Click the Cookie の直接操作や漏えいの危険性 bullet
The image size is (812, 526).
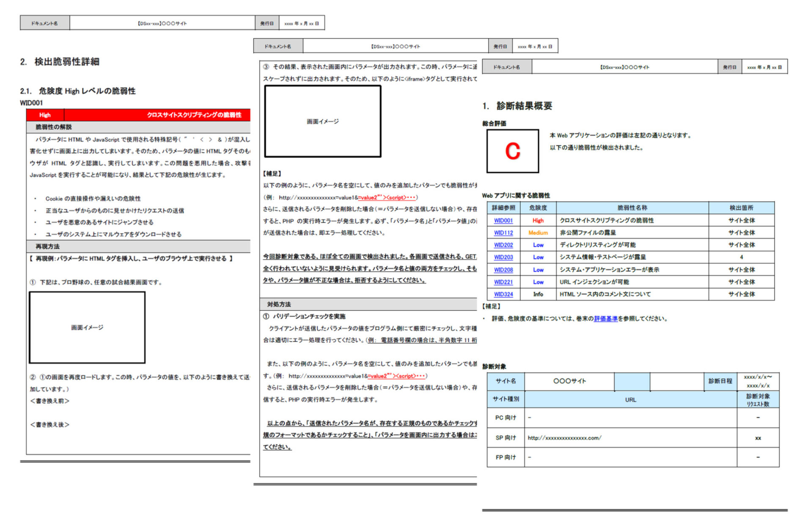tap(93, 199)
